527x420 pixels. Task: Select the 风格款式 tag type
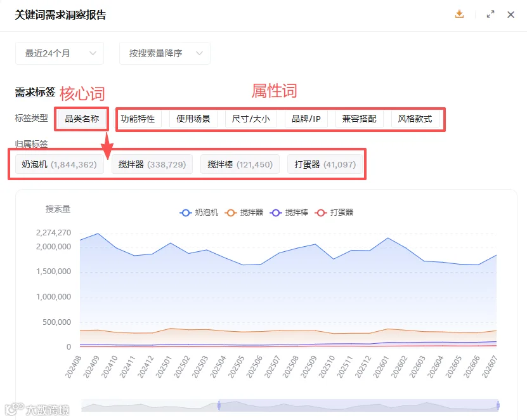click(x=415, y=119)
